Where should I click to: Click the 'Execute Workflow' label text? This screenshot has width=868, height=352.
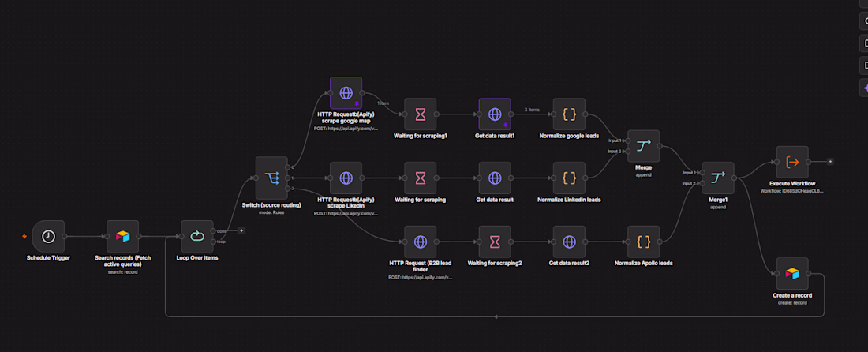click(792, 184)
